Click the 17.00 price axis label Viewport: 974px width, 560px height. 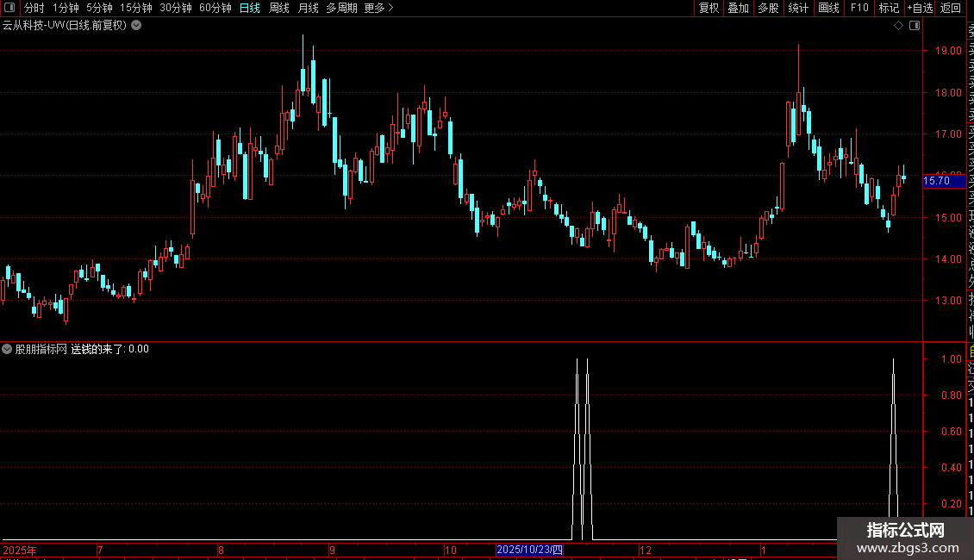pyautogui.click(x=948, y=134)
